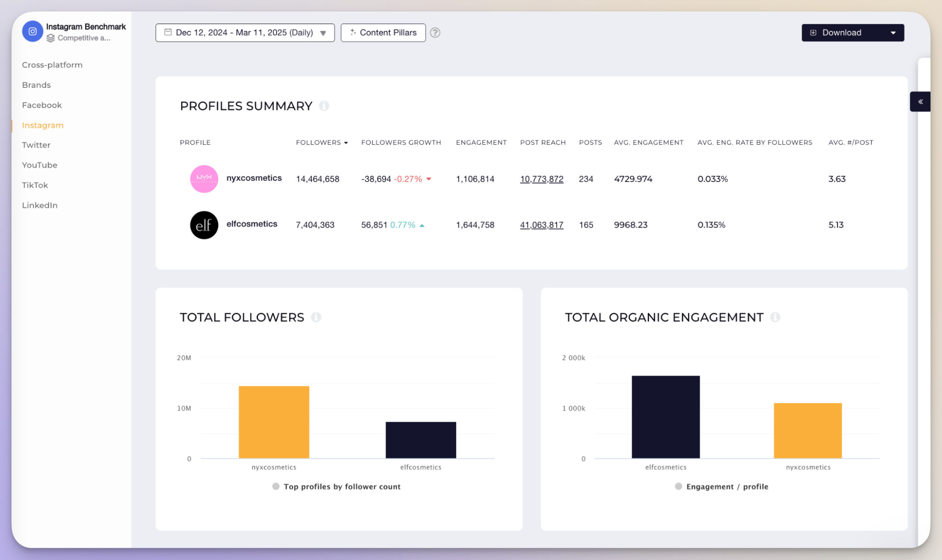Click avg engagement value 9968.23

[x=631, y=225]
